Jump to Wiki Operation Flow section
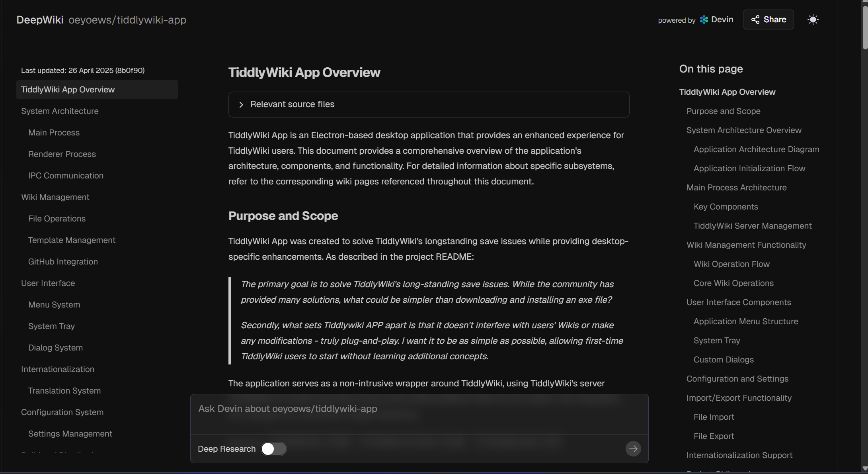Image resolution: width=868 pixels, height=474 pixels. [731, 264]
